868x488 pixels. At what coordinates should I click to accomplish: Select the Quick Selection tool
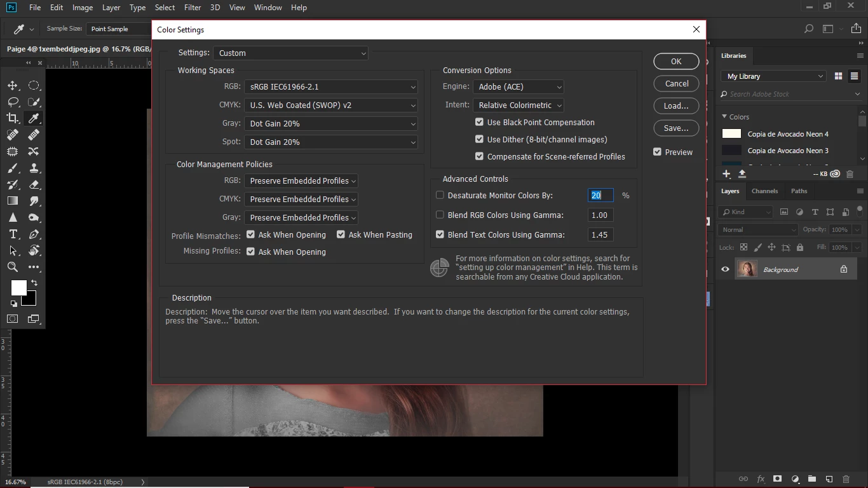pos(34,102)
